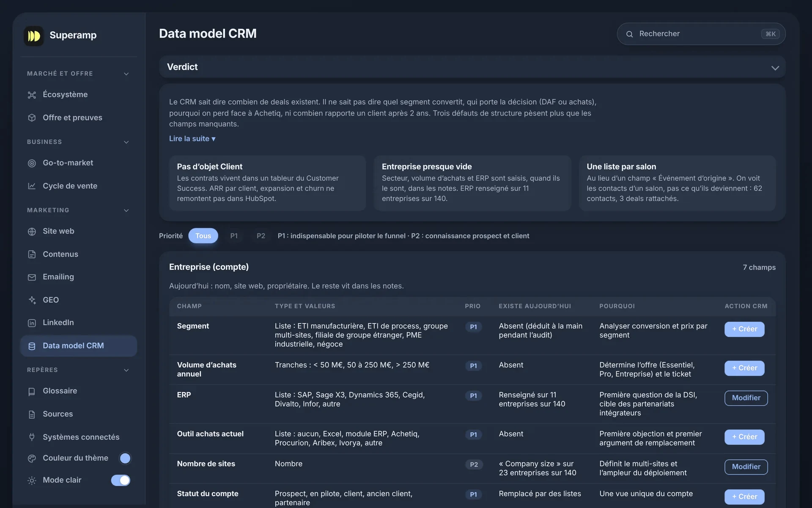Click the Champ column header
This screenshot has width=812, height=508.
coord(189,306)
